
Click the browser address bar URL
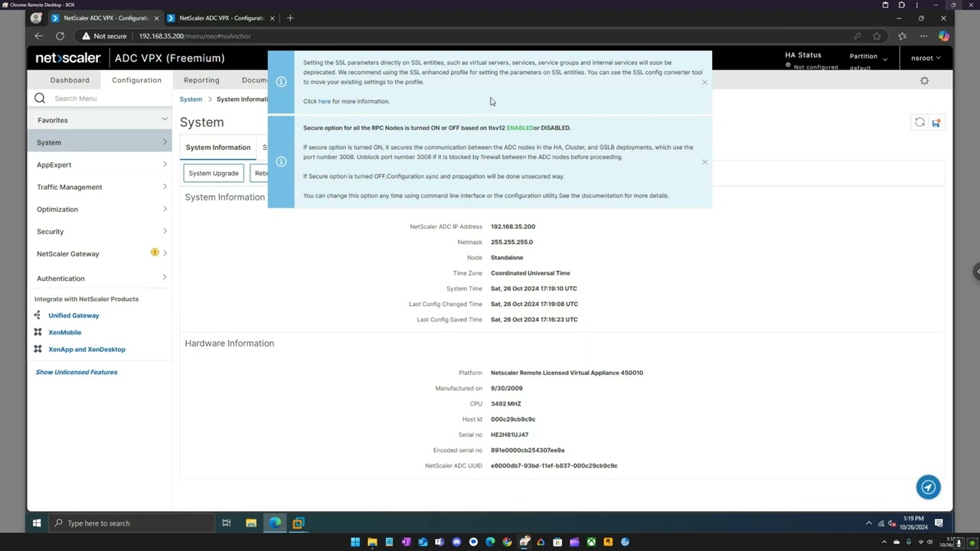pyautogui.click(x=194, y=36)
